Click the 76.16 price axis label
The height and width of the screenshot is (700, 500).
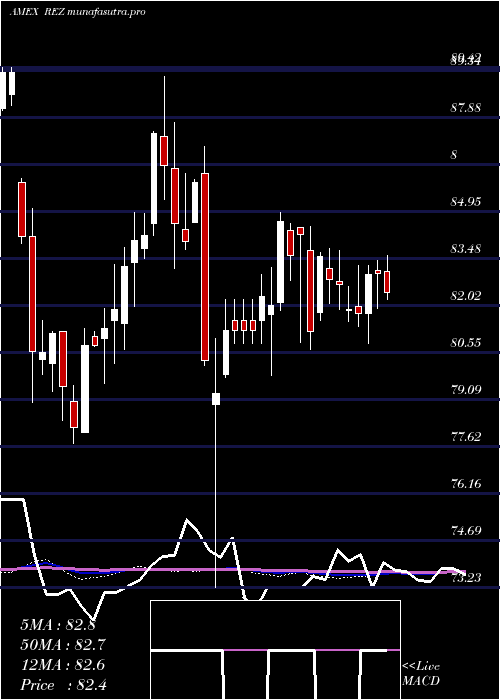(x=466, y=483)
